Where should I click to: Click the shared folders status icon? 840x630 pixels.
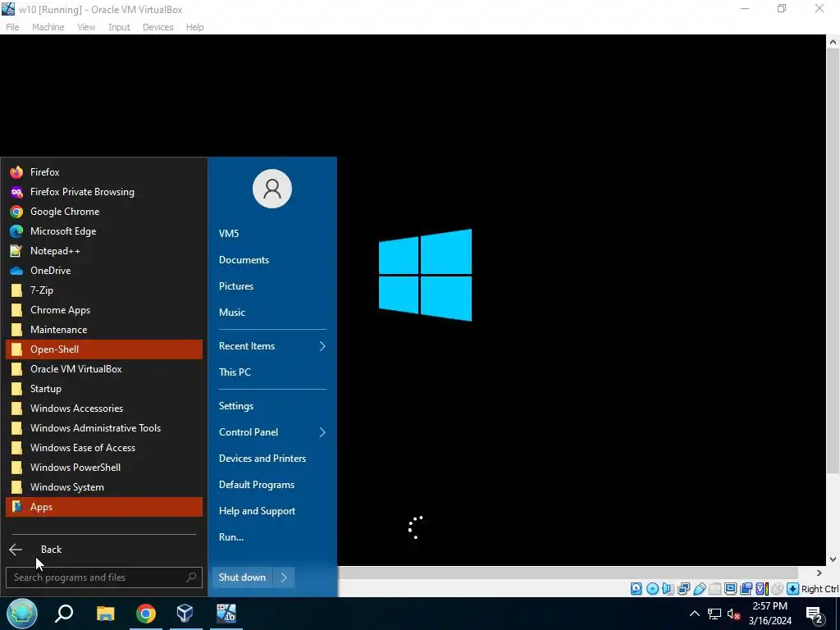click(x=714, y=589)
